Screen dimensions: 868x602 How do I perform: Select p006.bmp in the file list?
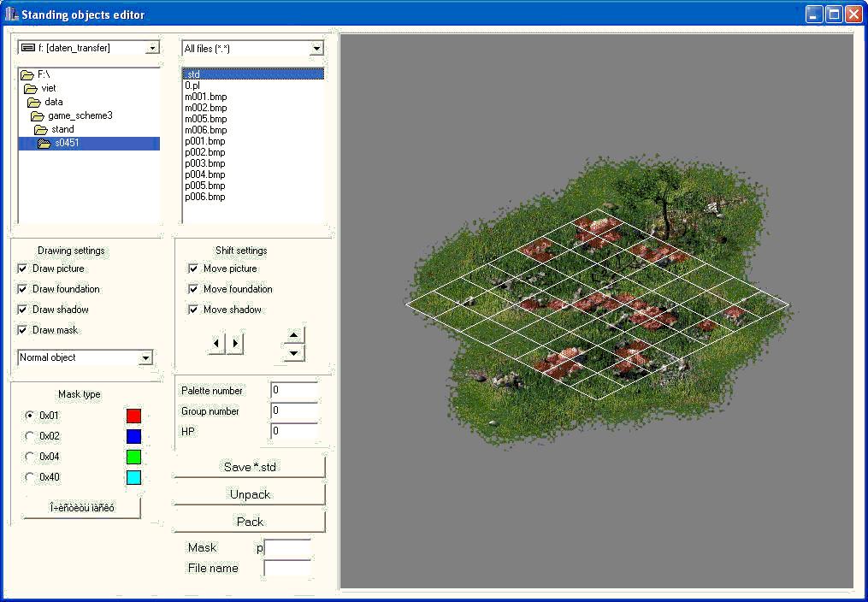[253, 197]
